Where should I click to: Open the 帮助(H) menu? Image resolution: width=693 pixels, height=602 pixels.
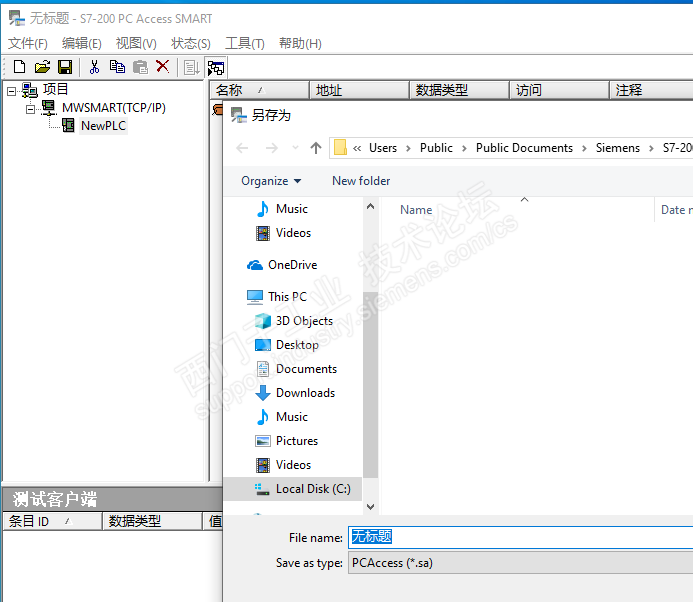point(300,43)
